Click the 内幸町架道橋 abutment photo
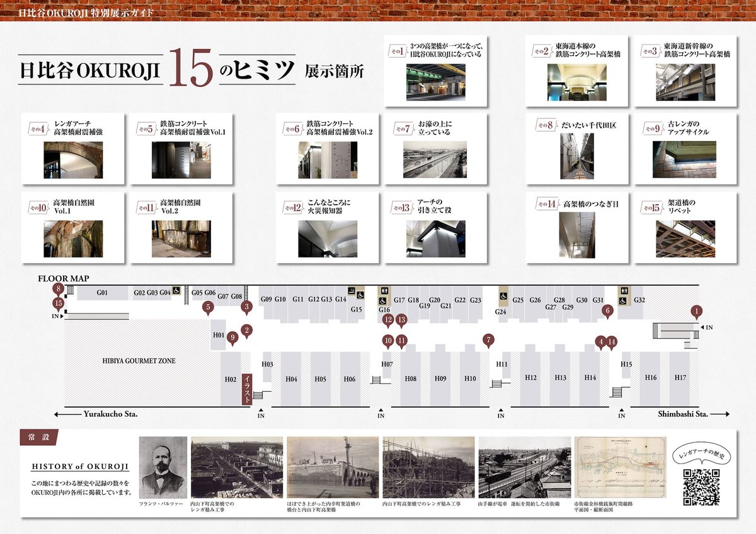This screenshot has width=756, height=534. tap(333, 468)
